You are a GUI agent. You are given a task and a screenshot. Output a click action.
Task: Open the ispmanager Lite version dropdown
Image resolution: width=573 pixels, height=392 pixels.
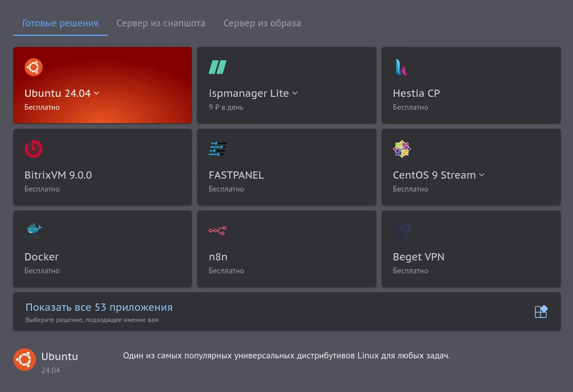(294, 94)
